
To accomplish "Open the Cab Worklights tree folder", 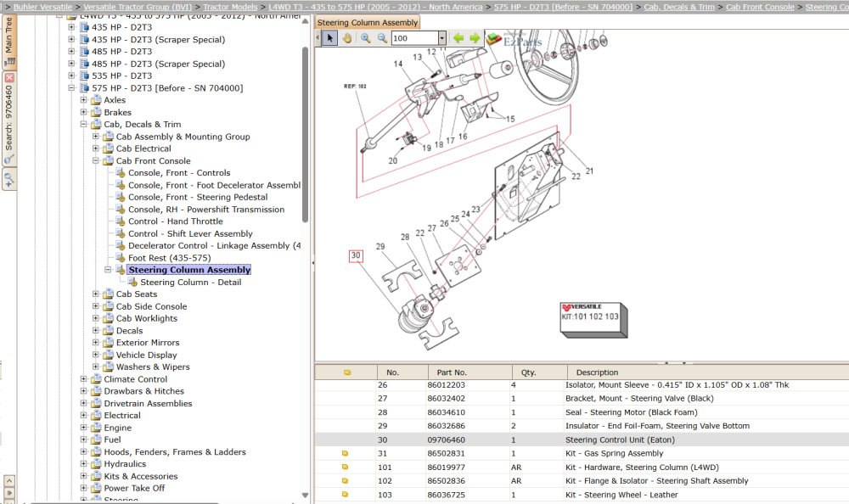I will 147,318.
